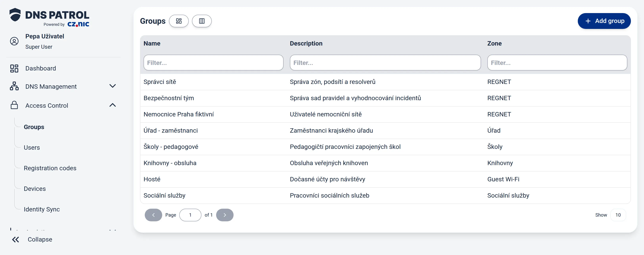Focus the Name filter field
The image size is (644, 255).
pos(213,63)
